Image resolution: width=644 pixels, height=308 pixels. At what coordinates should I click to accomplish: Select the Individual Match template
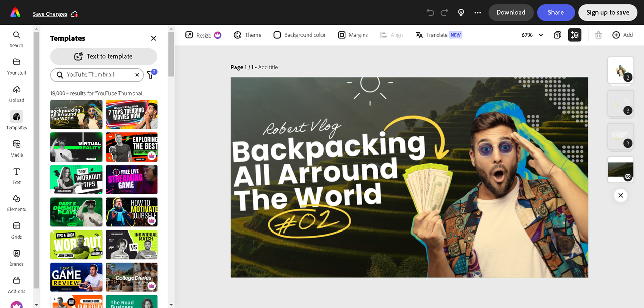coord(132,245)
